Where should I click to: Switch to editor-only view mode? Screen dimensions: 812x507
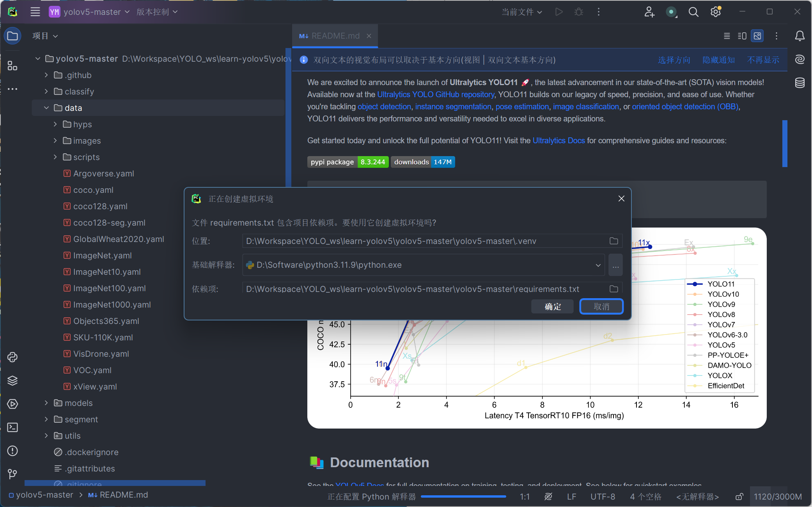(x=727, y=36)
